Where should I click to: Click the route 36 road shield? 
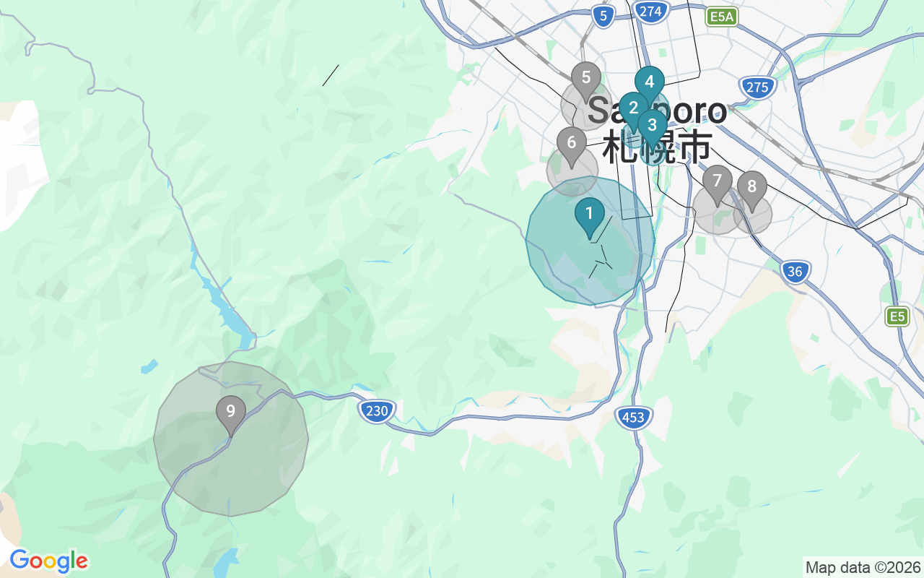(x=796, y=272)
